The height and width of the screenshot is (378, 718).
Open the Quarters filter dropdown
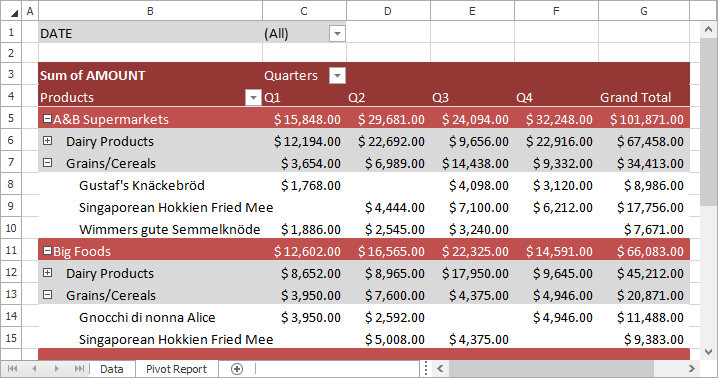click(337, 76)
